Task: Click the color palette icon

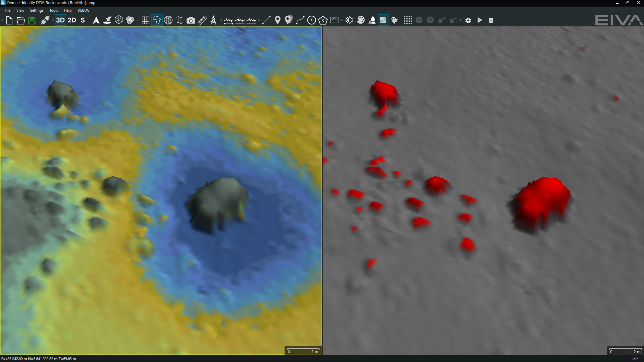Action: [x=361, y=20]
